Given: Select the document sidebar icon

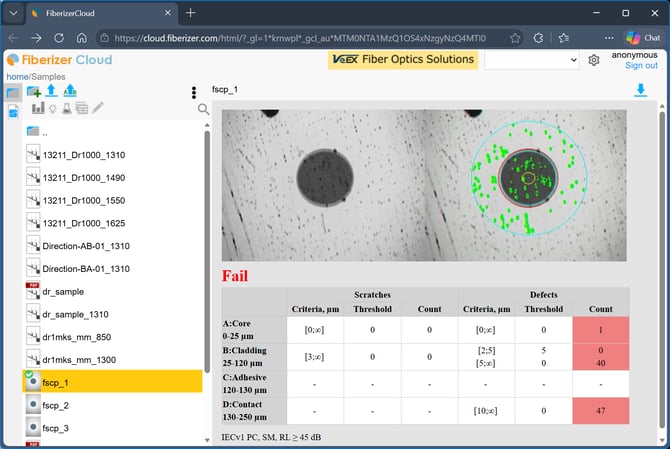Looking at the screenshot, I should [x=13, y=112].
